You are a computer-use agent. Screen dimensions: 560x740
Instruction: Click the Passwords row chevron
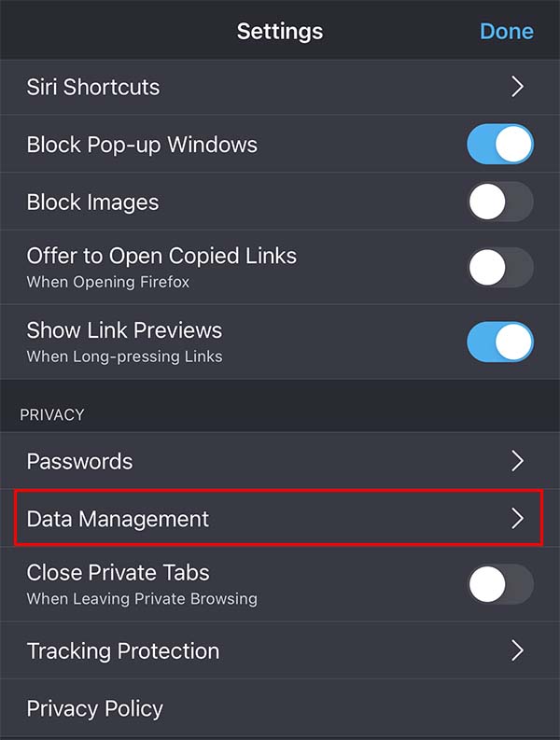[518, 461]
